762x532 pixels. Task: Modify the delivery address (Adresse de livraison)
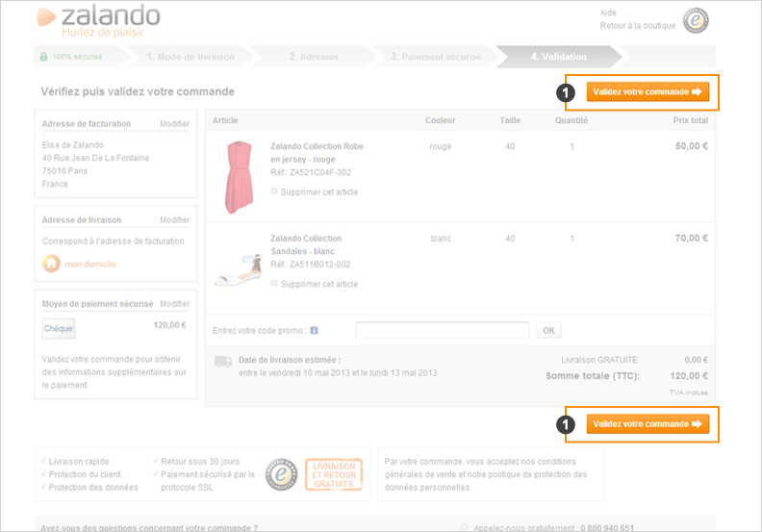click(x=174, y=220)
